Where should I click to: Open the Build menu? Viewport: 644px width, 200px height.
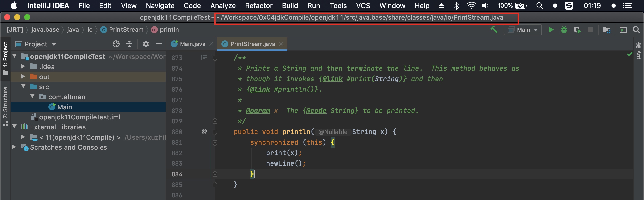(x=290, y=6)
